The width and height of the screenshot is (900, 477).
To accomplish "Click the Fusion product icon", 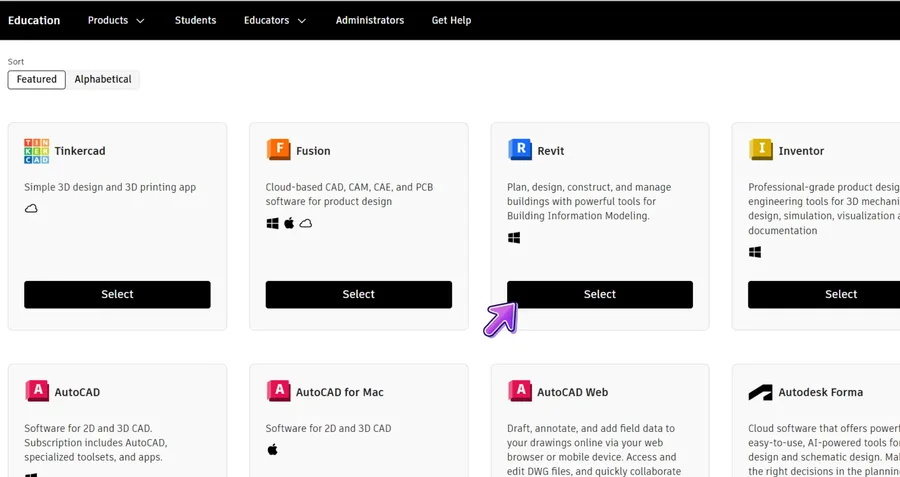I will tap(278, 150).
